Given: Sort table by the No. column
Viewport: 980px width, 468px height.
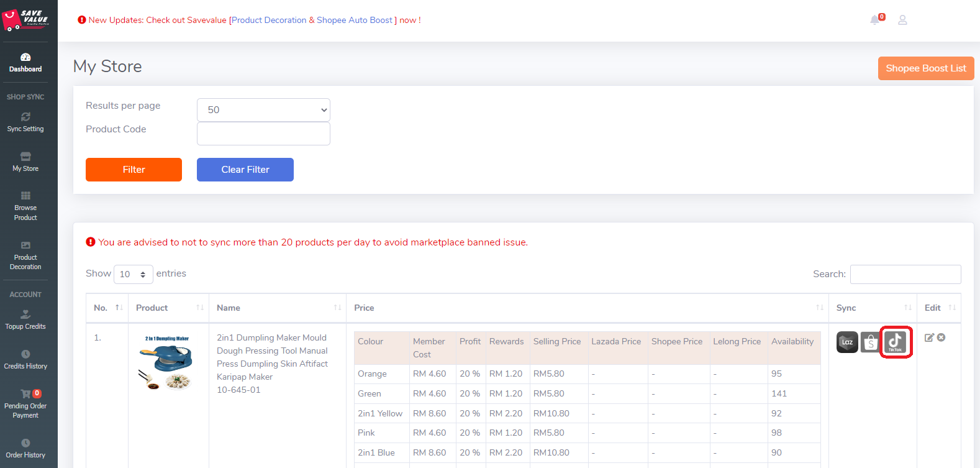Looking at the screenshot, I should click(107, 308).
